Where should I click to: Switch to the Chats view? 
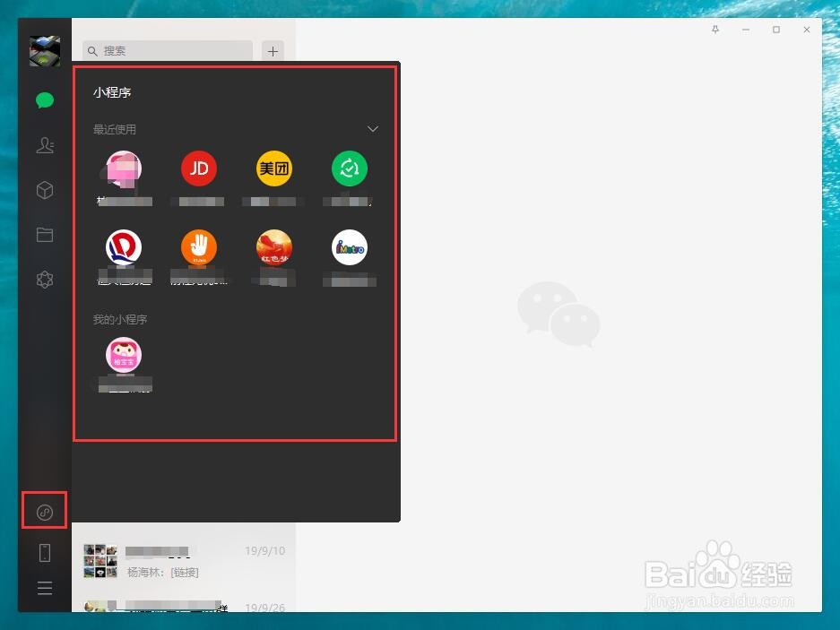point(45,100)
